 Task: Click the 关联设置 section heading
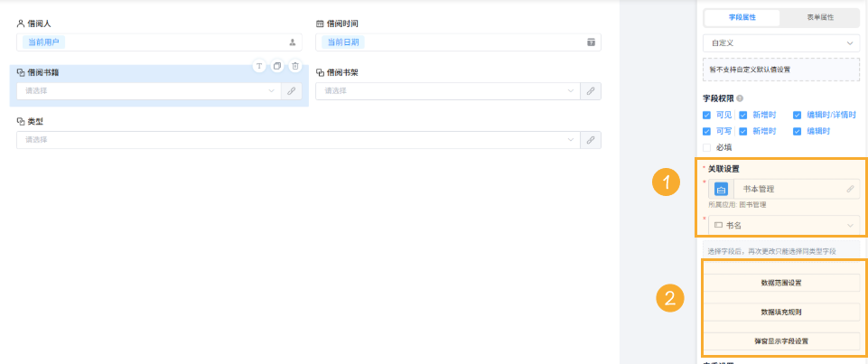click(723, 169)
